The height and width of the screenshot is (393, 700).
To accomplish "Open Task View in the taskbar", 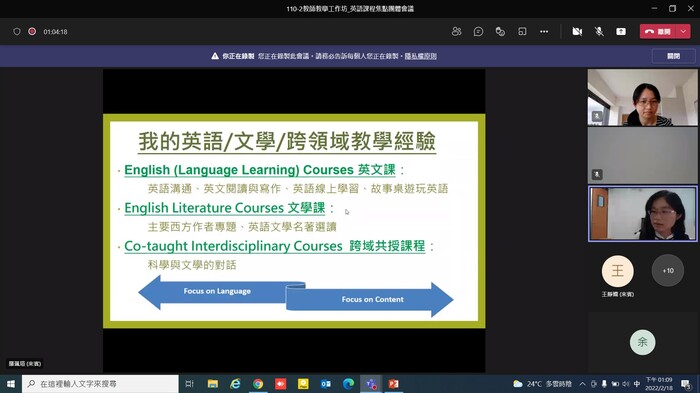I will 189,384.
